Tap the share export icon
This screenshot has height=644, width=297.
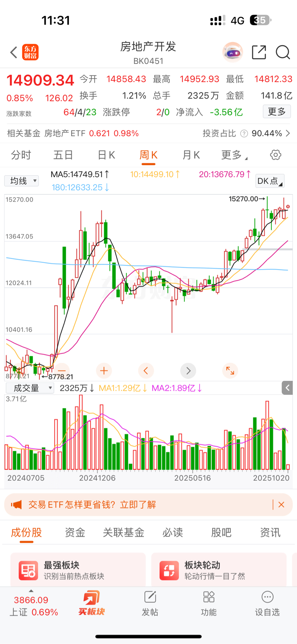point(259,52)
